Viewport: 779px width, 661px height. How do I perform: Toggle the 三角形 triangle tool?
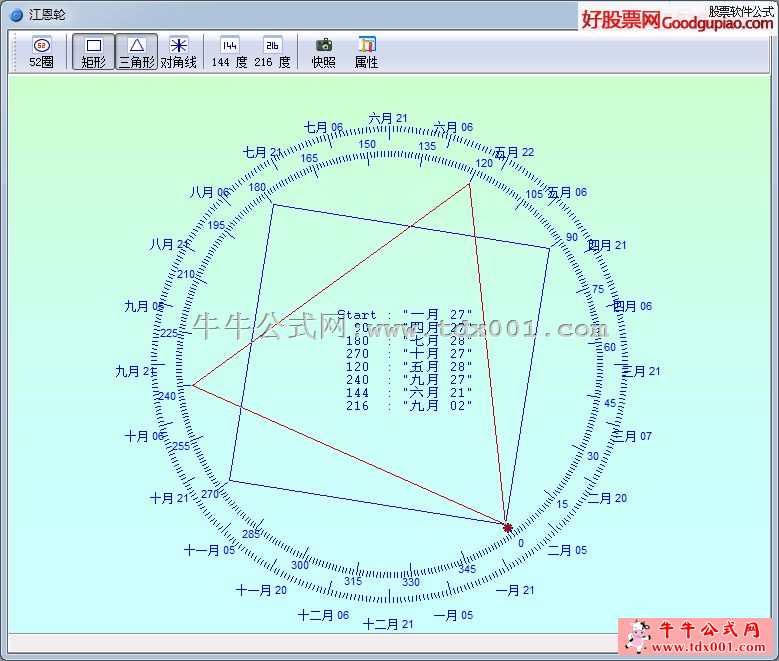(x=137, y=52)
